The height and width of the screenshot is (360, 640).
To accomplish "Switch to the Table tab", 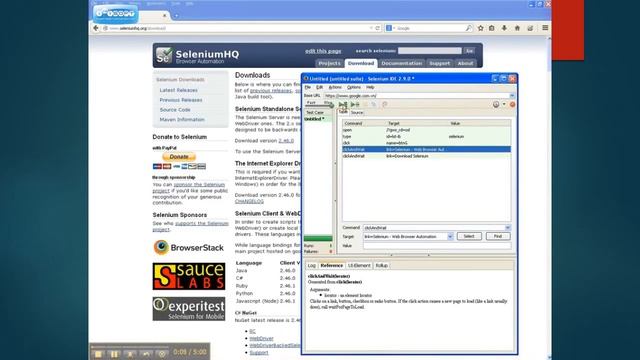I will point(343,112).
